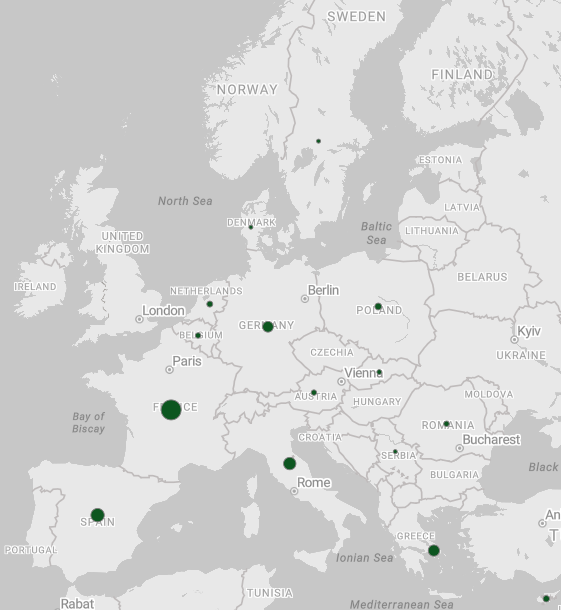This screenshot has height=610, width=561.
Task: Click the Austria green dot
Action: point(314,393)
